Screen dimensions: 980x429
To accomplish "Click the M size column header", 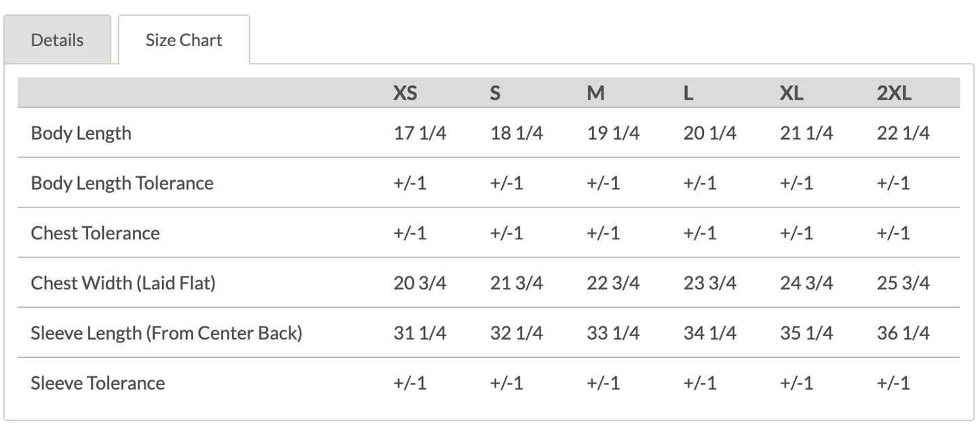I will point(595,94).
